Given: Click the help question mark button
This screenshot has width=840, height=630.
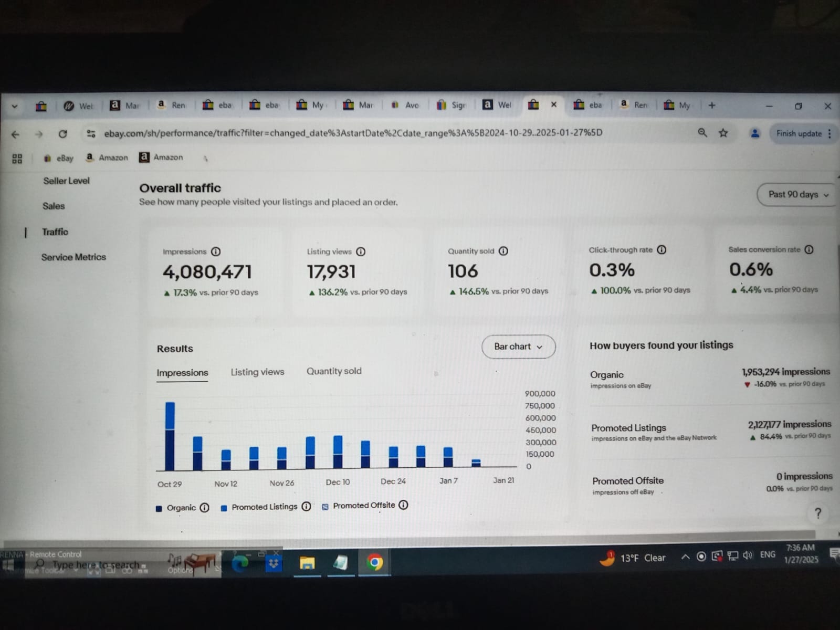Looking at the screenshot, I should pyautogui.click(x=817, y=513).
